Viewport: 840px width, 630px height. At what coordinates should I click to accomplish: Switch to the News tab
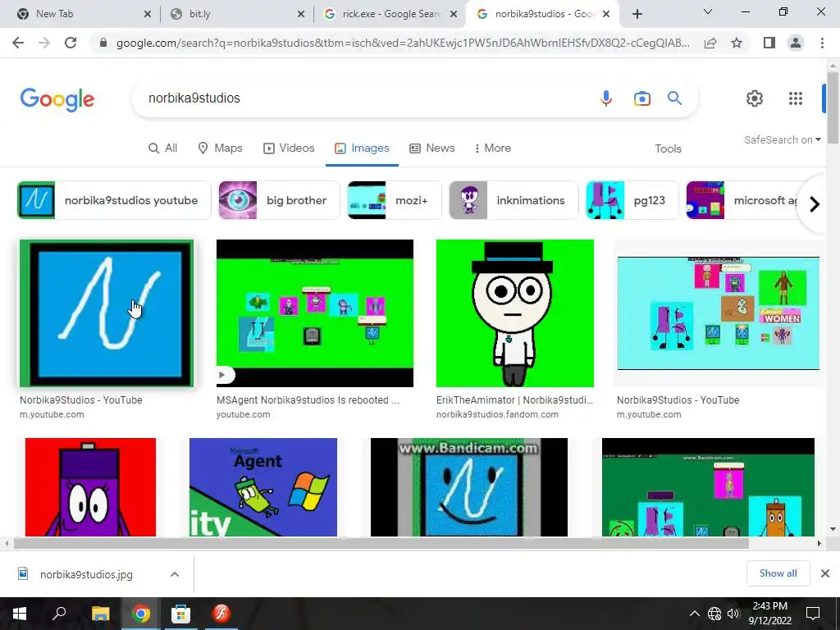432,148
